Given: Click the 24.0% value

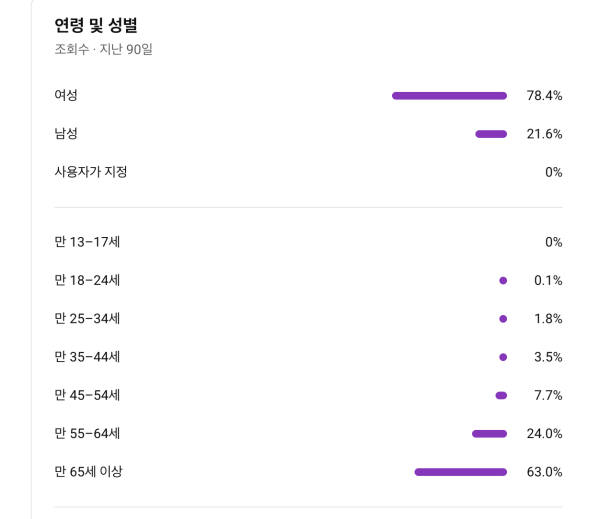Looking at the screenshot, I should (544, 434).
